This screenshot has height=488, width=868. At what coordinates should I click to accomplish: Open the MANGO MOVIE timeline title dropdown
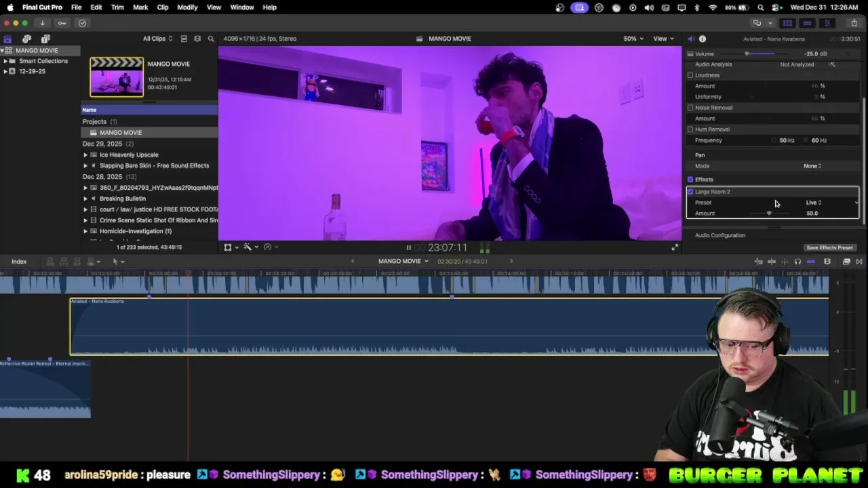[x=403, y=262]
